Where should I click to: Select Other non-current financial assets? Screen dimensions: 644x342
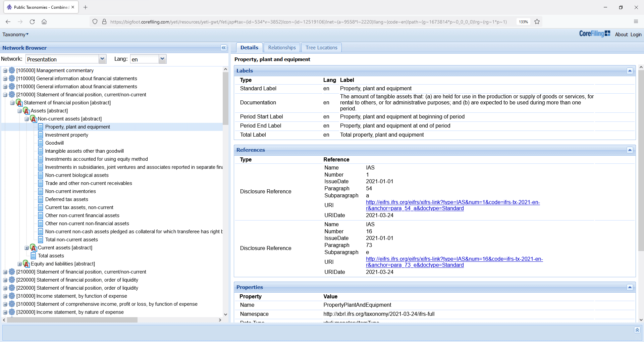point(82,215)
